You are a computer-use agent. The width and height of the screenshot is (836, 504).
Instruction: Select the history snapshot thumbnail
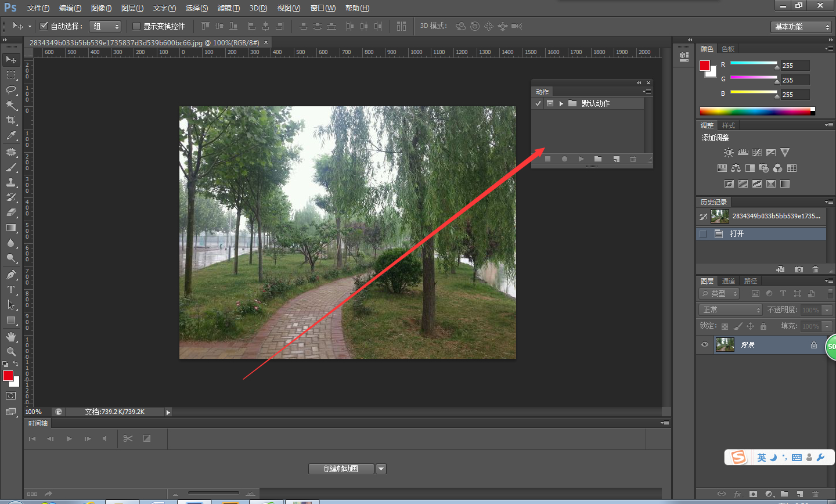pos(720,216)
